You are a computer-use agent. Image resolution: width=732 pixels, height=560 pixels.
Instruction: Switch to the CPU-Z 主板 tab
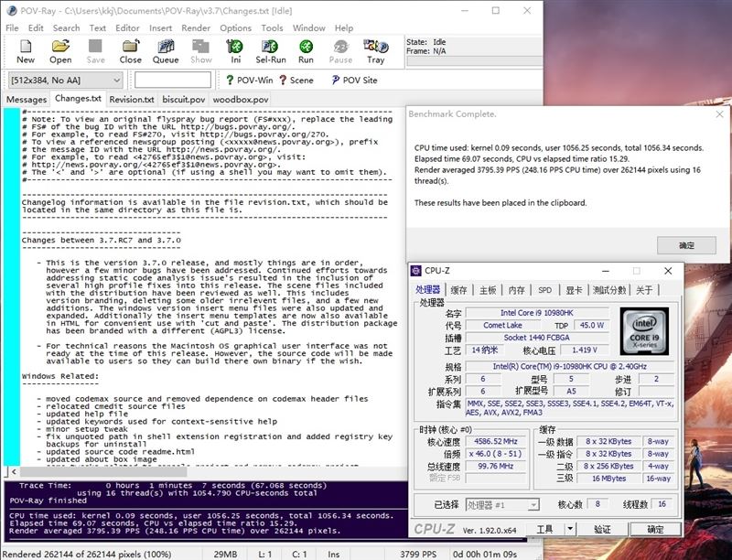(x=488, y=290)
